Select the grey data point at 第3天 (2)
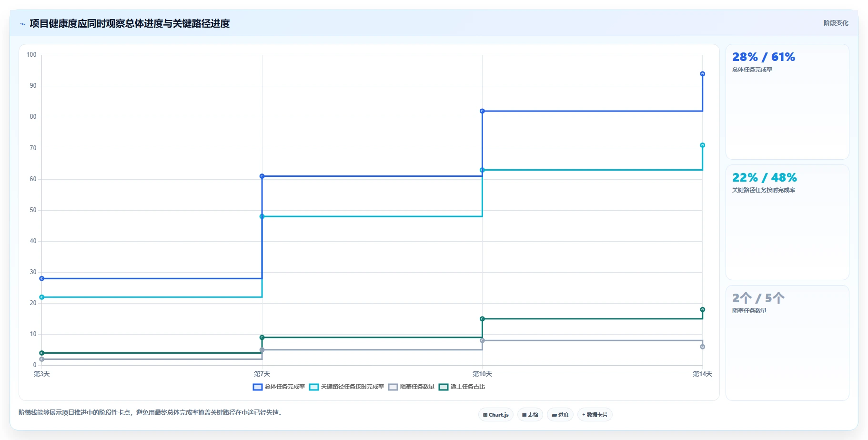This screenshot has height=440, width=868. tap(42, 359)
